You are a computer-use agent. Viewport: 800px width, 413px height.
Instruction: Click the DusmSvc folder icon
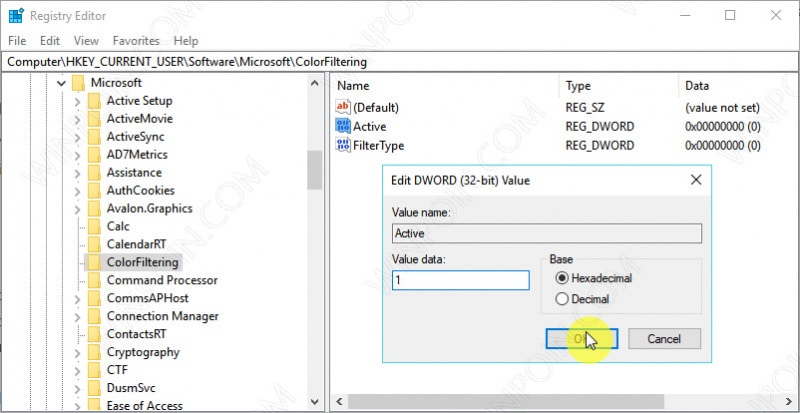point(94,388)
